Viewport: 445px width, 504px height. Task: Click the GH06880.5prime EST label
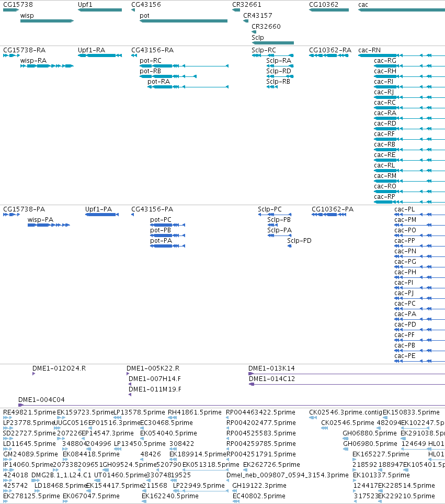370,433
